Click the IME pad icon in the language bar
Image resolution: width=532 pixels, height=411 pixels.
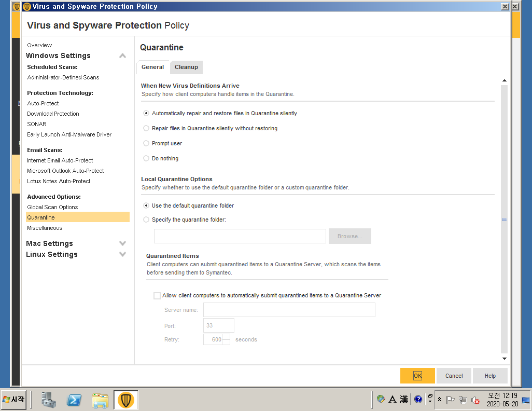click(381, 399)
